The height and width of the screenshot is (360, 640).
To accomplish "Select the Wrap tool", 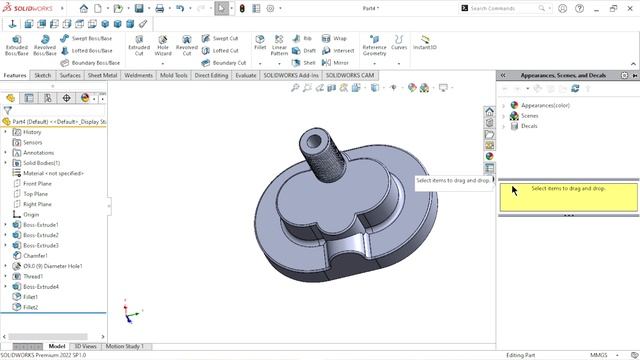I will click(x=334, y=38).
